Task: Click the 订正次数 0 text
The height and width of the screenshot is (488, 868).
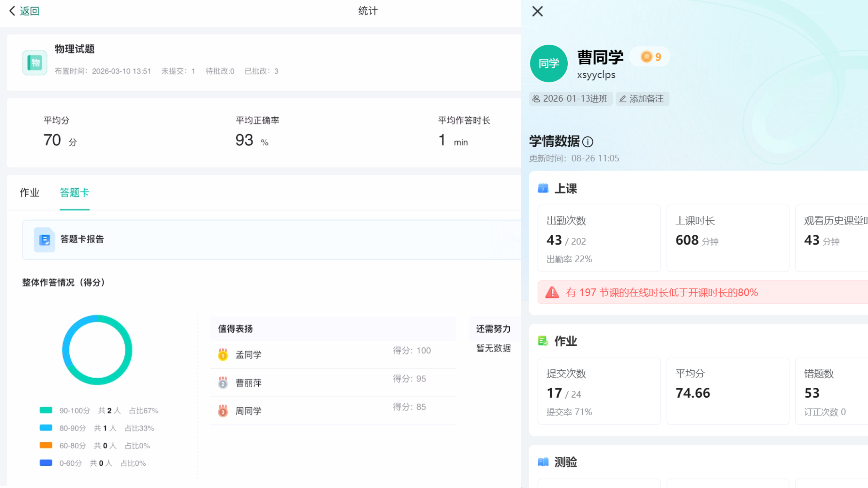Action: (x=825, y=412)
